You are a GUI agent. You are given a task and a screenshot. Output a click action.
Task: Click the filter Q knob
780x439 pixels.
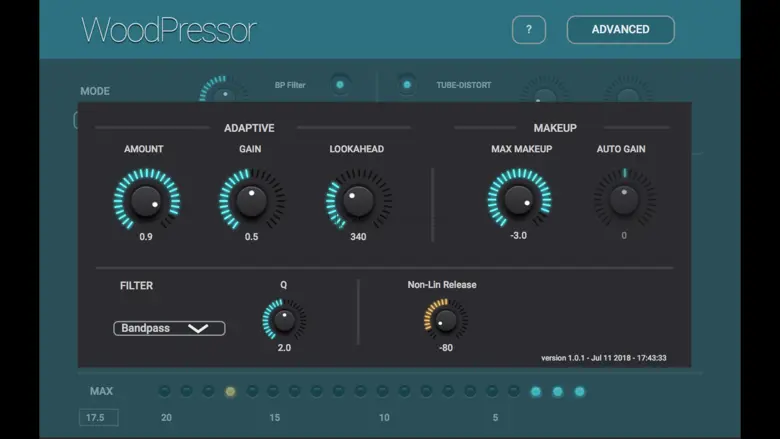coord(284,320)
